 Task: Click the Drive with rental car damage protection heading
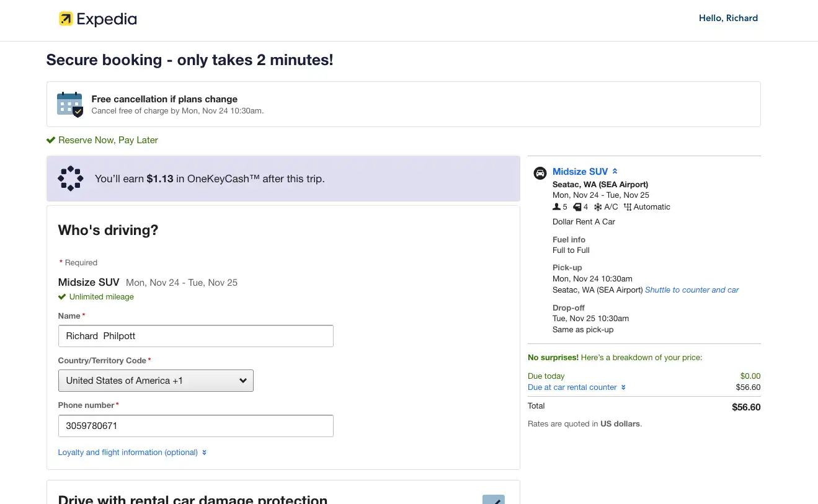point(193,498)
